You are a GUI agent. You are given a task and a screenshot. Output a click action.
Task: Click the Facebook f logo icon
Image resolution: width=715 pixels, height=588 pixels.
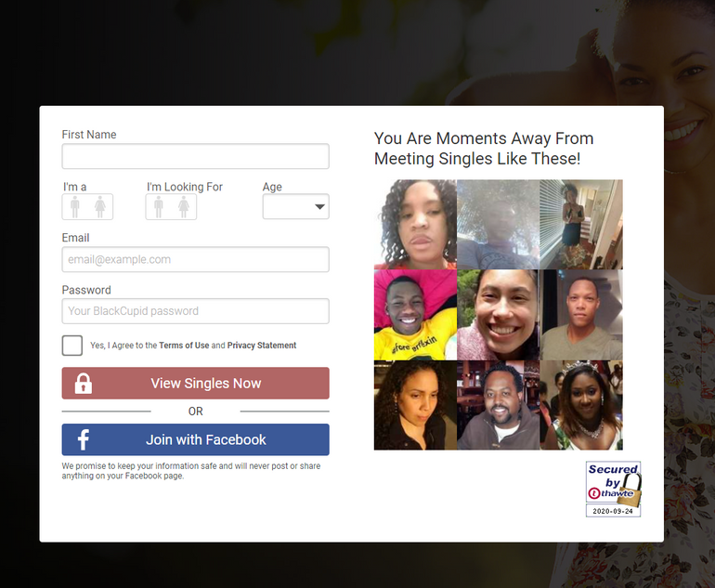click(83, 439)
